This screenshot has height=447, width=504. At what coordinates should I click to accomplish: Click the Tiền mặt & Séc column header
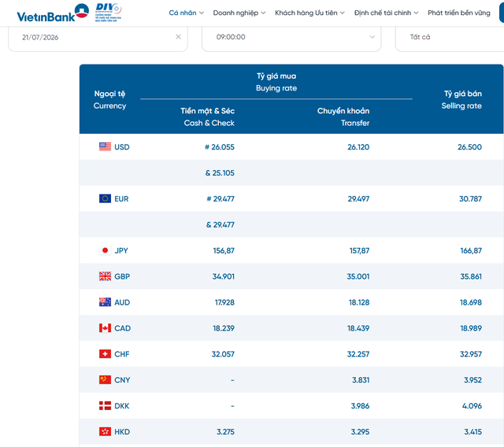coord(208,117)
